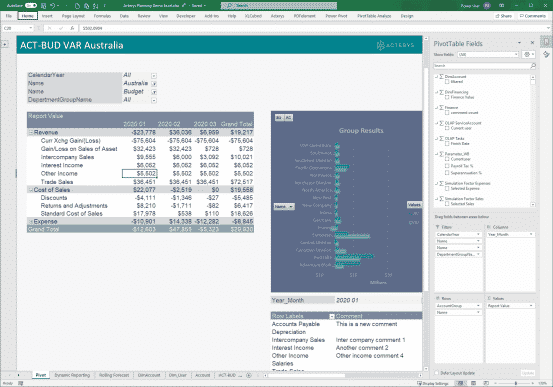
Task: Toggle Defer Layout Update checkbox
Action: pos(437,373)
